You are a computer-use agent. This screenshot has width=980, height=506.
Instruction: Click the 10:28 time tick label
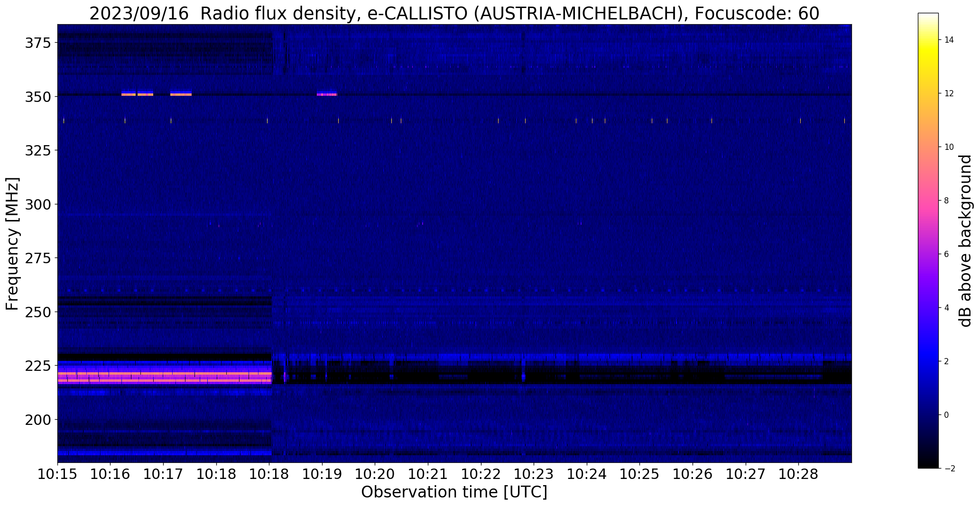tap(799, 474)
